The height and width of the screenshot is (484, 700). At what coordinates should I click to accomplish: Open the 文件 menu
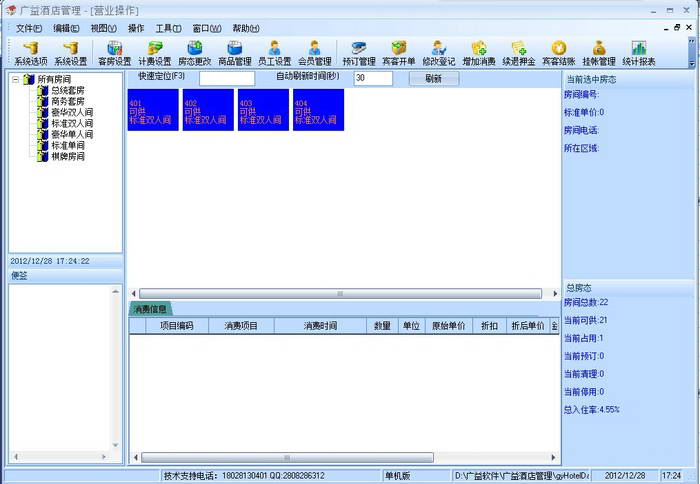[29, 29]
